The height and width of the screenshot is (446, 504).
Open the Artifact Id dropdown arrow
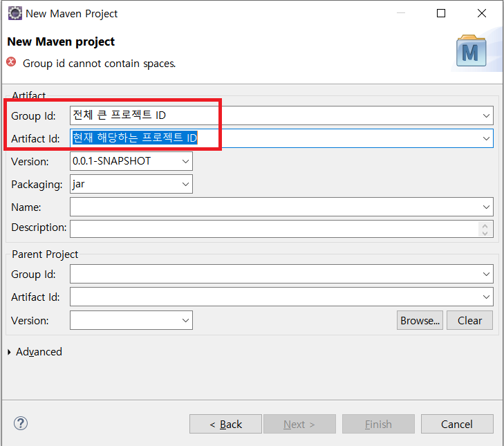click(486, 138)
